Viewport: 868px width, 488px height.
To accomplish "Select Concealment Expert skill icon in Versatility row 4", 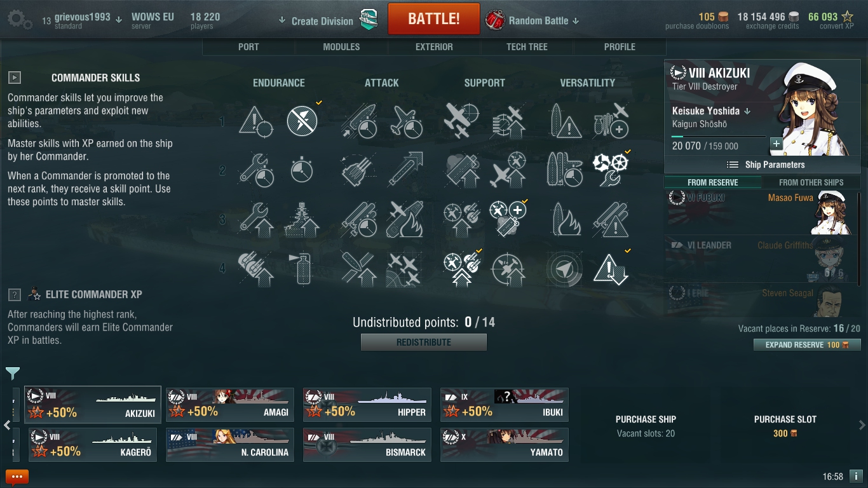I will coord(611,268).
